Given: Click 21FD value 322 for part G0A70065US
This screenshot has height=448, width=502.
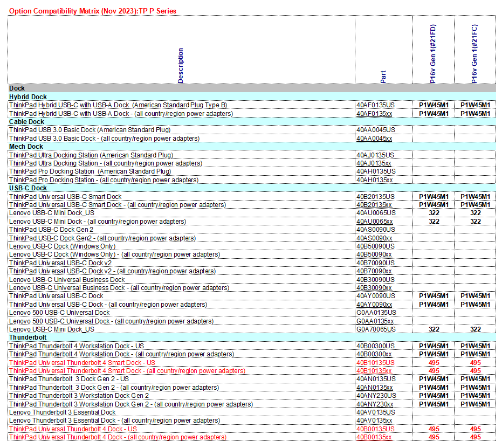Looking at the screenshot, I should [434, 329].
